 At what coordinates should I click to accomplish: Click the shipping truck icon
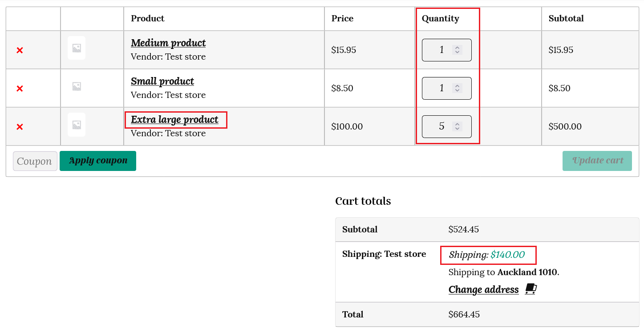531,289
